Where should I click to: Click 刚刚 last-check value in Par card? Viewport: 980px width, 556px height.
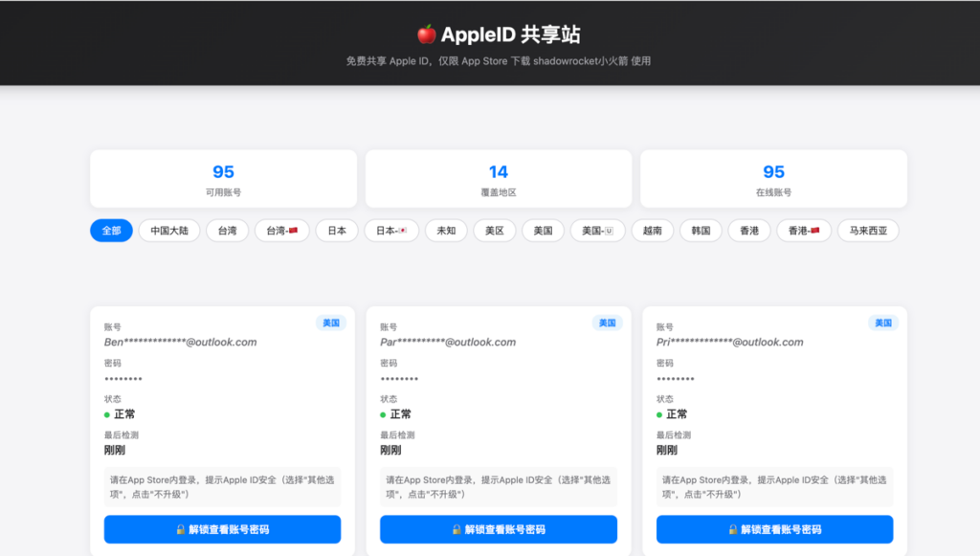(391, 450)
